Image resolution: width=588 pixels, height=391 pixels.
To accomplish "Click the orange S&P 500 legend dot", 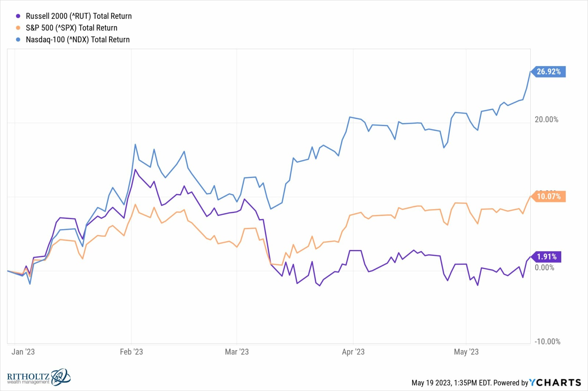I will pyautogui.click(x=18, y=28).
